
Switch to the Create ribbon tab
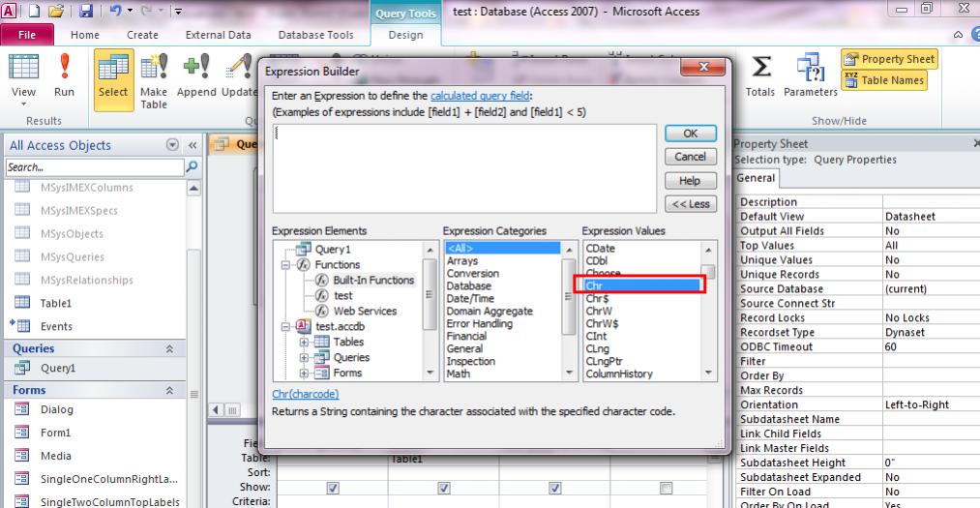pos(142,35)
